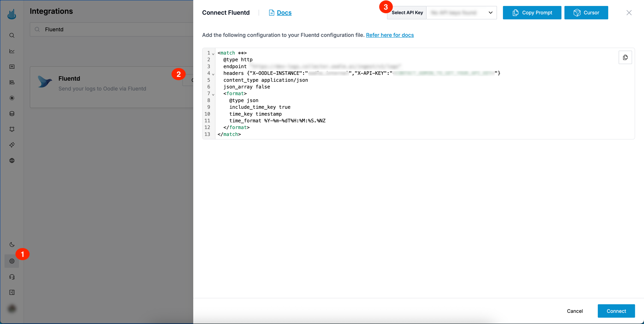Toggle dark mode with moon icon
The image size is (644, 324).
(12, 244)
